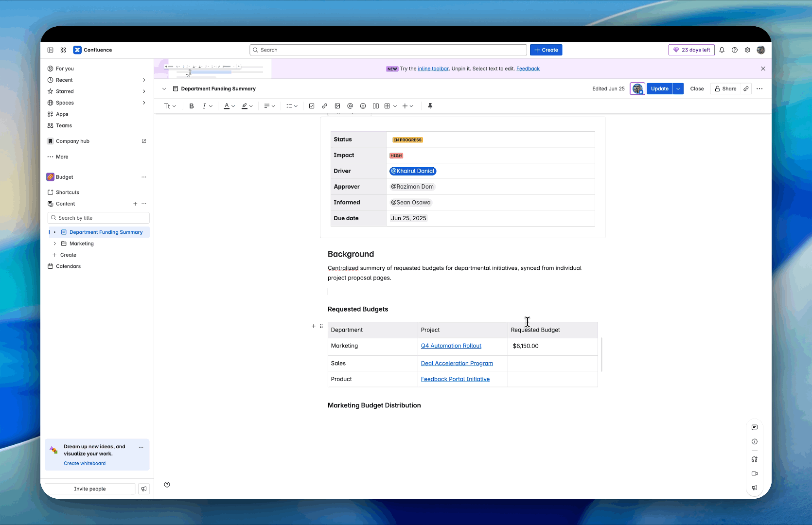The width and height of the screenshot is (812, 525).
Task: Open the emoji picker
Action: pyautogui.click(x=363, y=106)
